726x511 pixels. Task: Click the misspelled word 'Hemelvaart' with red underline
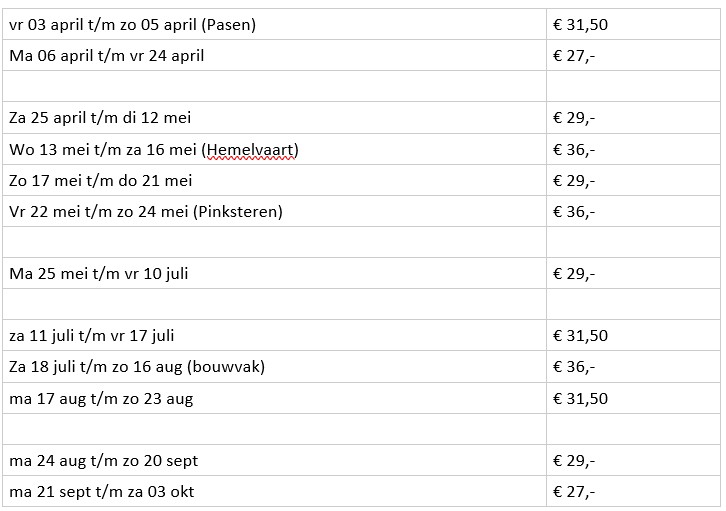(x=251, y=150)
